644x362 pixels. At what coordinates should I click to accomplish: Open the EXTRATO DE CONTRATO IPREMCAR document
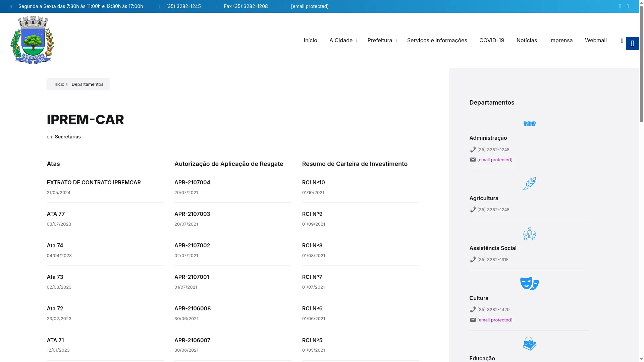click(94, 183)
